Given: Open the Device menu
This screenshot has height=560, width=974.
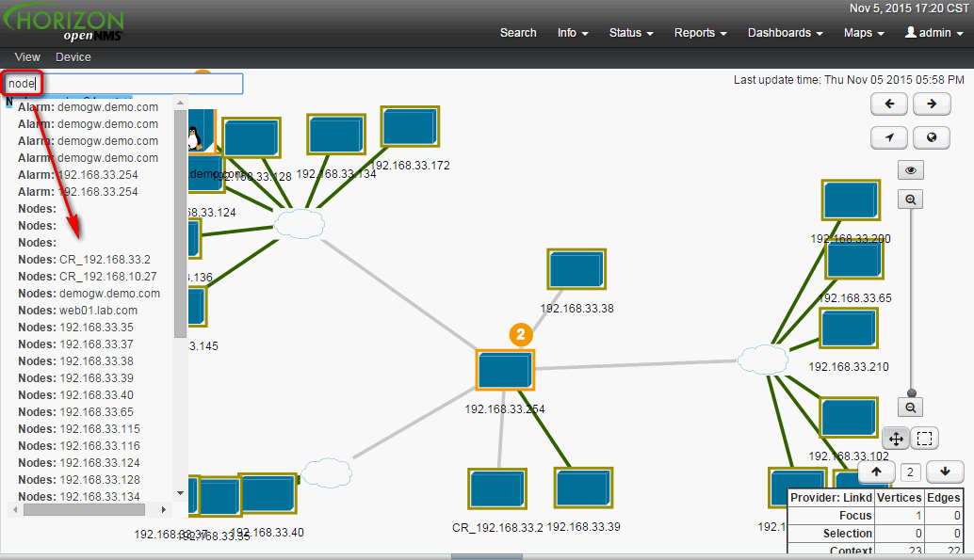Looking at the screenshot, I should (73, 57).
